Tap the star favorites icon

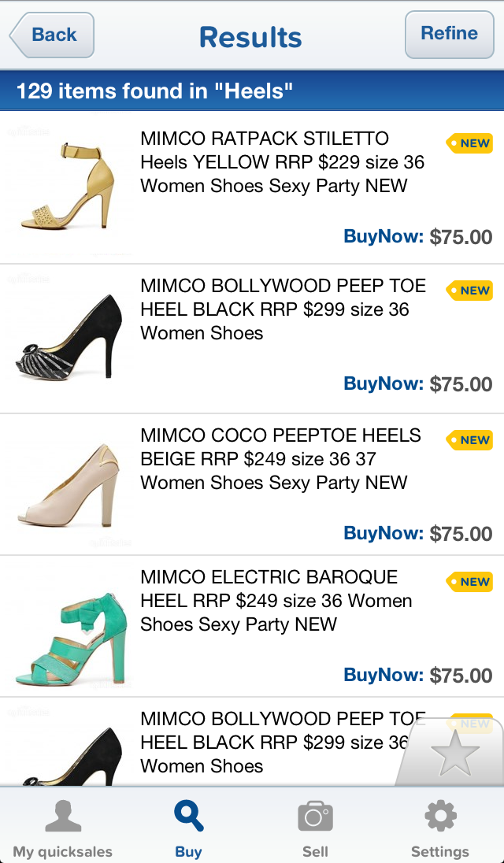[x=454, y=753]
